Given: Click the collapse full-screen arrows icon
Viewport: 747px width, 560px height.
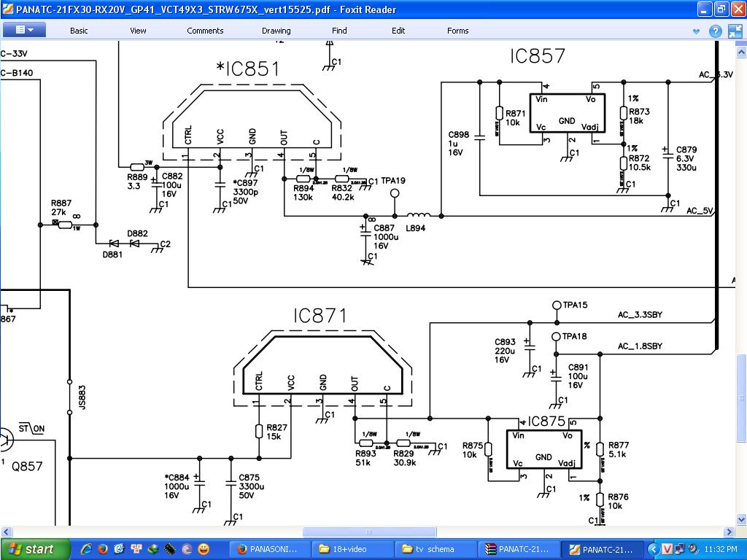Looking at the screenshot, I should coord(735,31).
